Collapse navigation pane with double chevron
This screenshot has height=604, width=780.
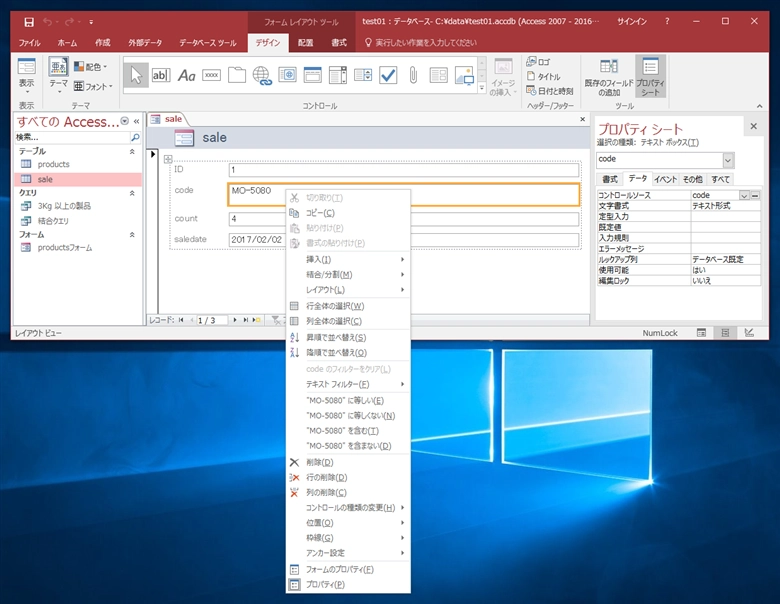pyautogui.click(x=136, y=121)
